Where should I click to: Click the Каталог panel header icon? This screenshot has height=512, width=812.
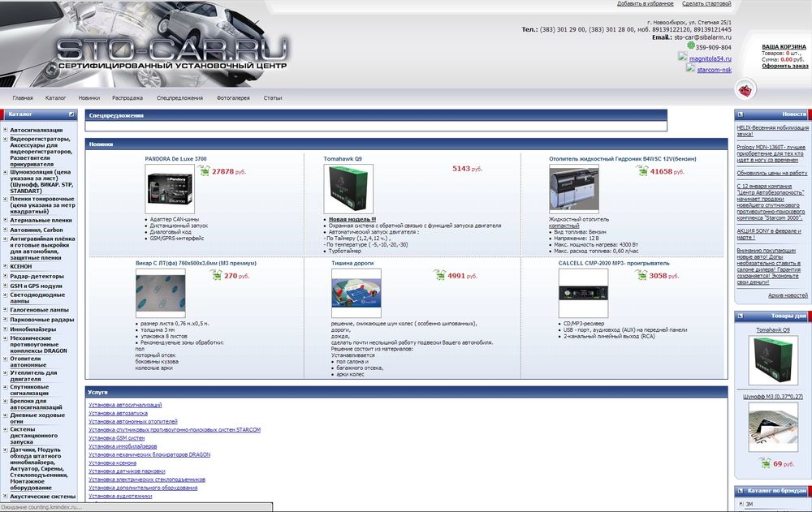(71, 114)
